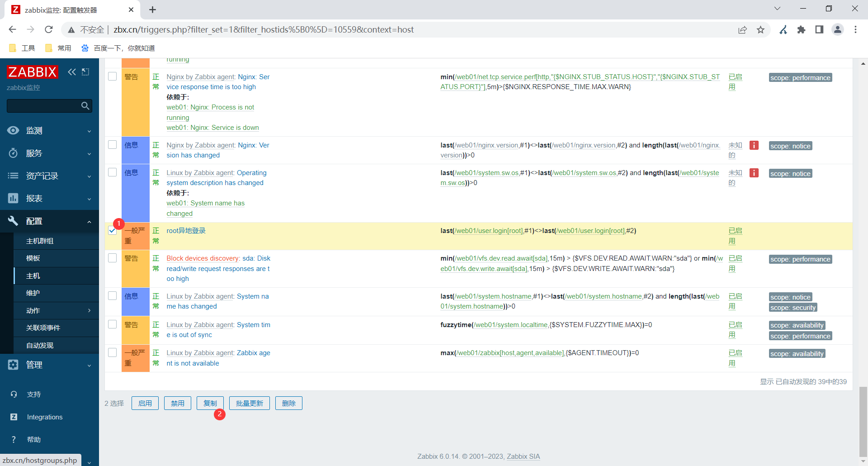
Task: Click the red info icon on Operating system row
Action: (x=754, y=173)
